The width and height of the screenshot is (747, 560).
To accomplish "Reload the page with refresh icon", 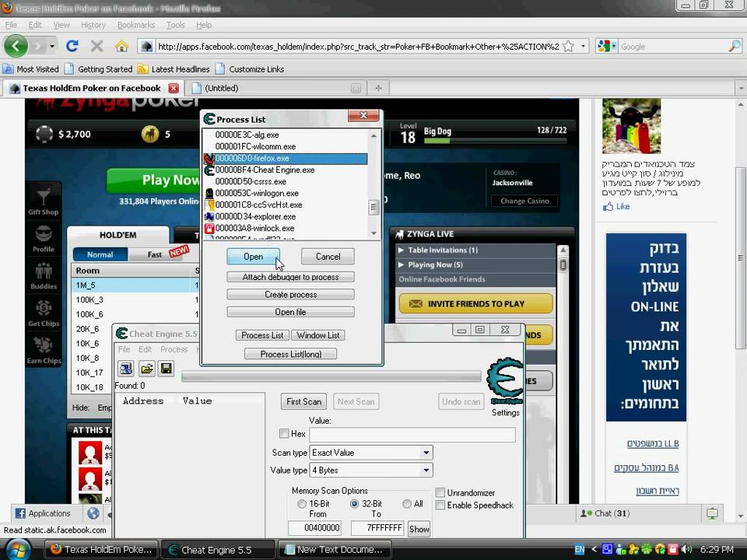I will [x=72, y=46].
